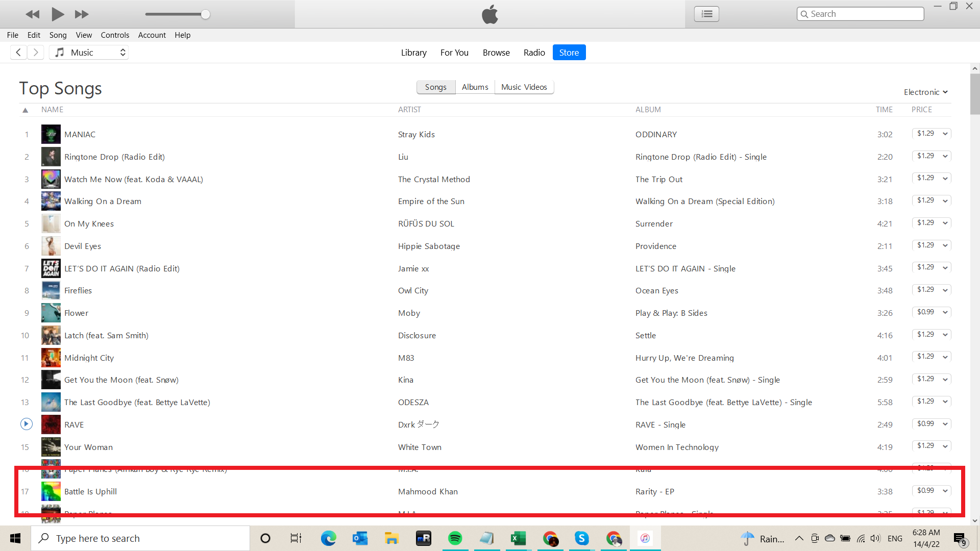The height and width of the screenshot is (551, 980).
Task: Open Spotify from the taskbar
Action: [x=455, y=538]
